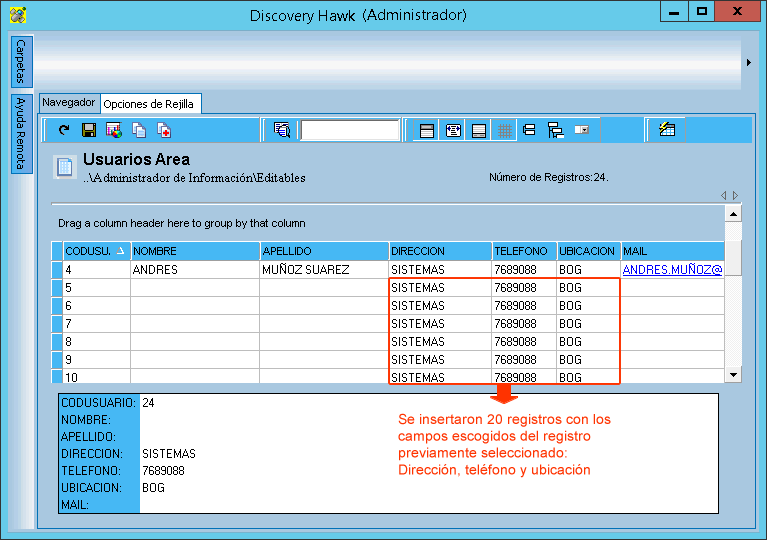The image size is (767, 540).
Task: Click the search grid magnifier icon
Action: [282, 130]
